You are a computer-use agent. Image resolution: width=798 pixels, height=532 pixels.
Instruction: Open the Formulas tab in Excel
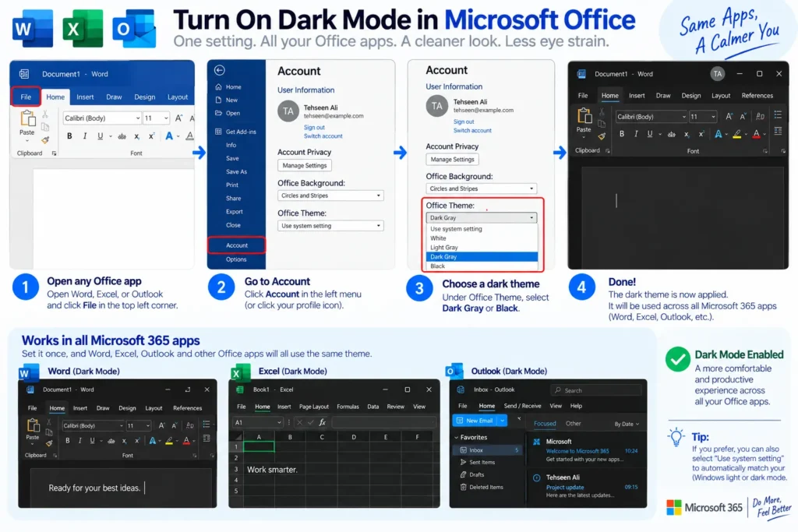[x=348, y=407]
